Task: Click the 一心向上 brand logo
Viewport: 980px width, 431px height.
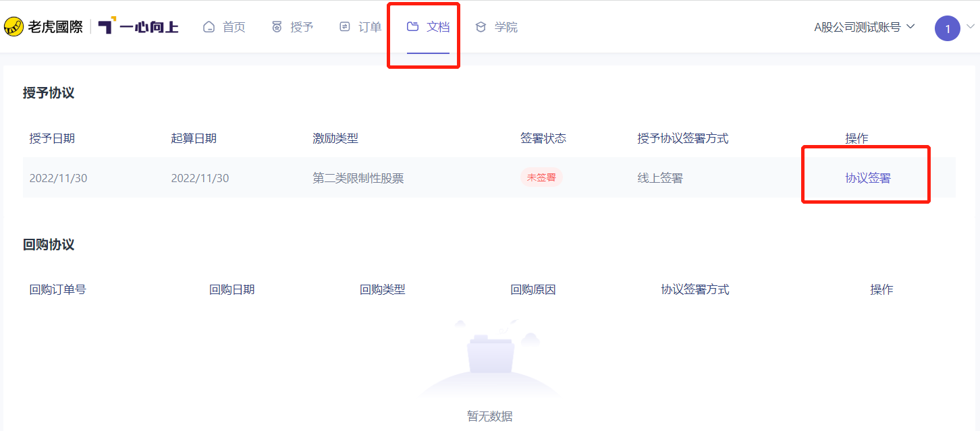Action: [138, 27]
